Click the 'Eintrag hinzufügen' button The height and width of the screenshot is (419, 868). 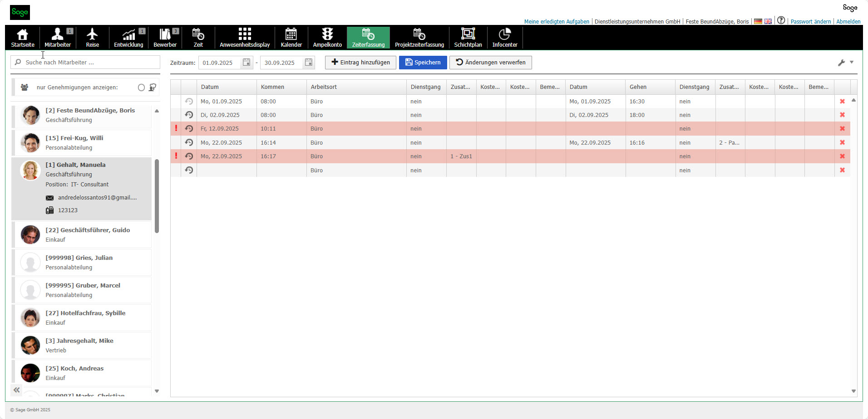[x=360, y=62]
